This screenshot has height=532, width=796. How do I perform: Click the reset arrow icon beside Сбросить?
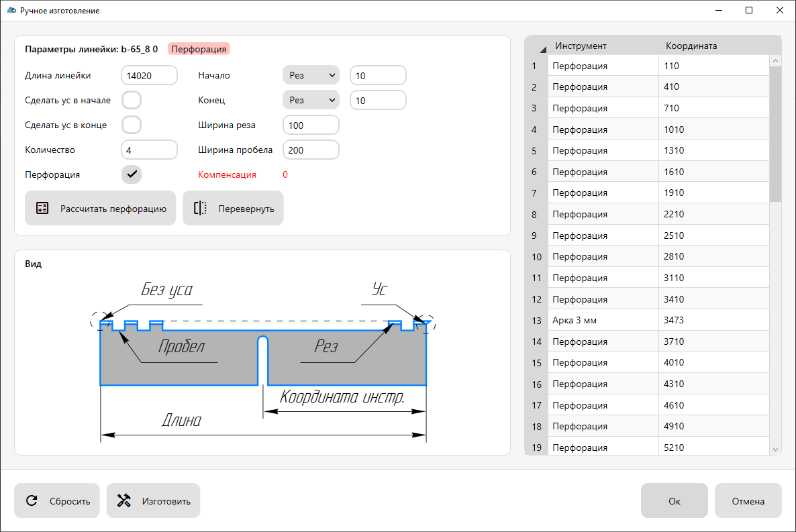[32, 500]
